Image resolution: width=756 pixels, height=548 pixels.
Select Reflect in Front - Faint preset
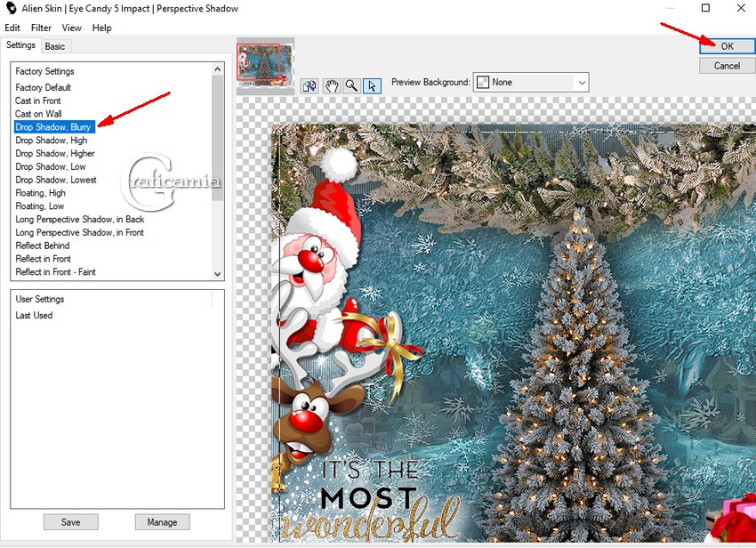55,272
